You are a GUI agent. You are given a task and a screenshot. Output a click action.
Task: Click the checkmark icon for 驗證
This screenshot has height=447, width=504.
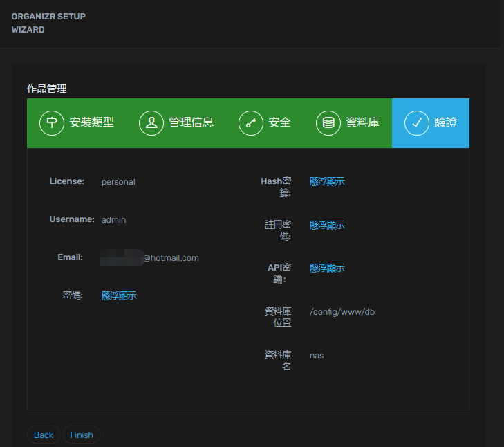[x=417, y=123]
